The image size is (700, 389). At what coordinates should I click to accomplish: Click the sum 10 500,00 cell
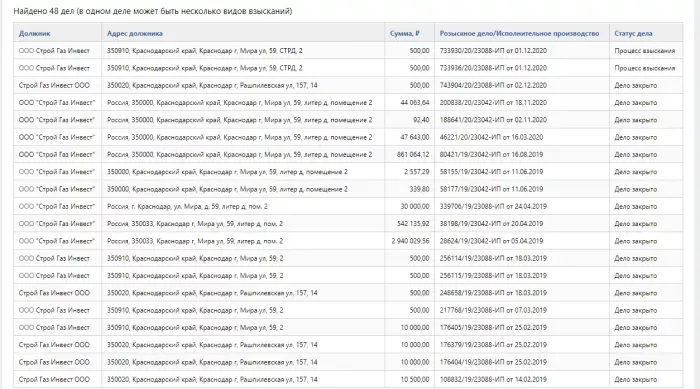point(409,380)
